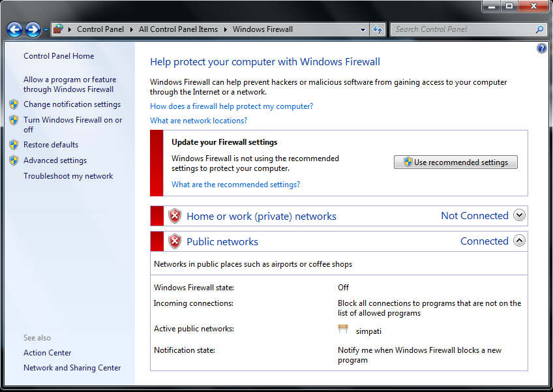
Task: Click Public networks heading
Action: pyautogui.click(x=222, y=242)
